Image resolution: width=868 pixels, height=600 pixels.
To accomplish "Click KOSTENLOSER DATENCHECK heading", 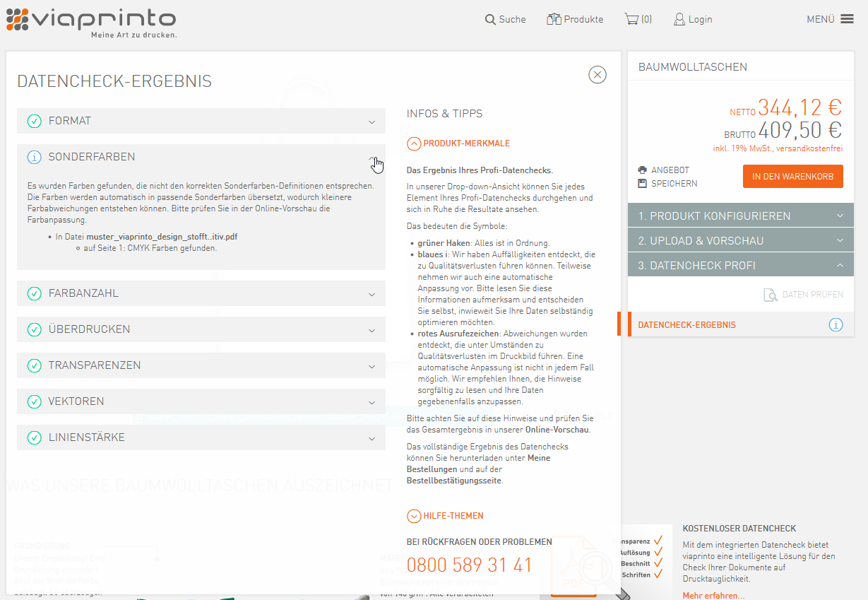I will click(739, 529).
